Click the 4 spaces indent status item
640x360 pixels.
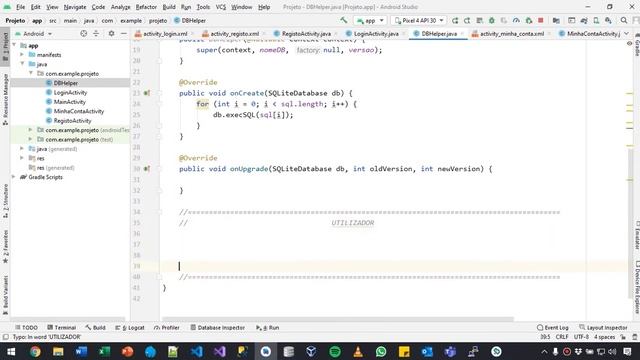(604, 337)
